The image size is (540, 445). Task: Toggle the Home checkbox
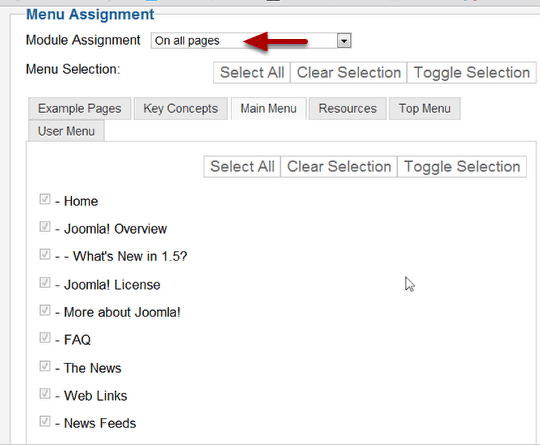pos(45,199)
